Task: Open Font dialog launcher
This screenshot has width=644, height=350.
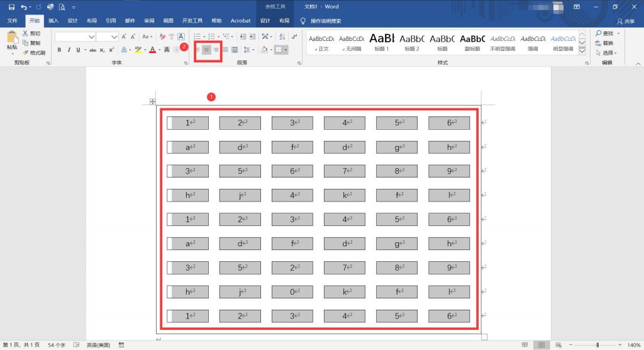Action: coord(186,63)
